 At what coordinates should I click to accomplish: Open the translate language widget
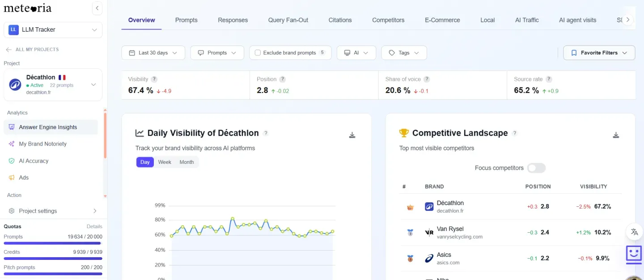(x=634, y=232)
